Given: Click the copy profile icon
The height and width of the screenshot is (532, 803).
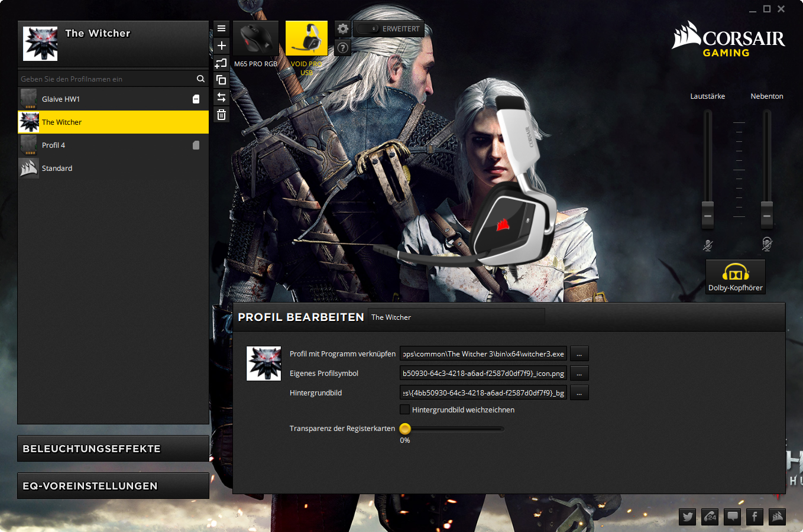Looking at the screenshot, I should click(222, 80).
